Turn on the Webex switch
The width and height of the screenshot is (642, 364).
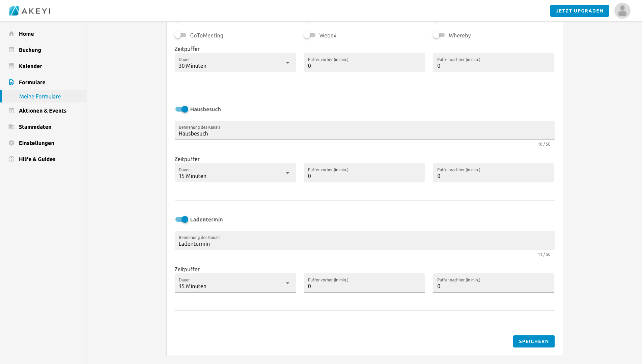(310, 35)
